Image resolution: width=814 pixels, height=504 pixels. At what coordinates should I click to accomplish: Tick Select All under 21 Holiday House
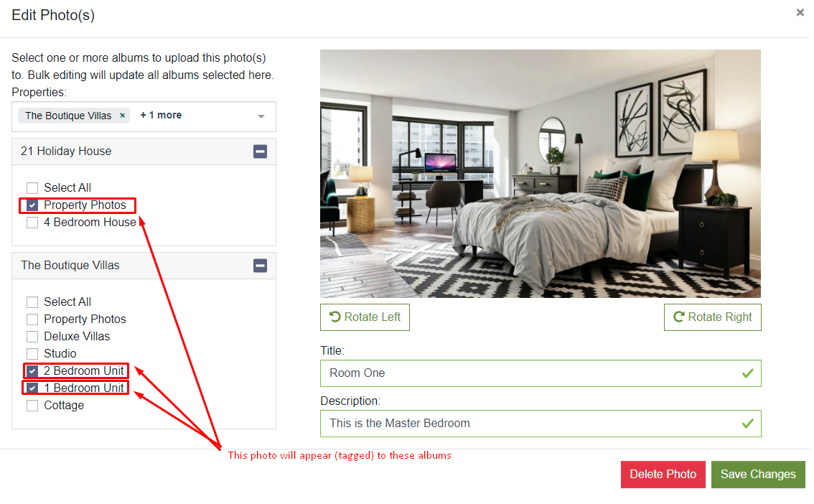[x=32, y=188]
